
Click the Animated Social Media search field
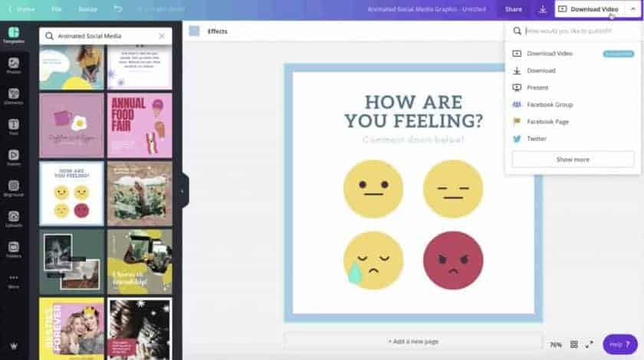tap(106, 36)
